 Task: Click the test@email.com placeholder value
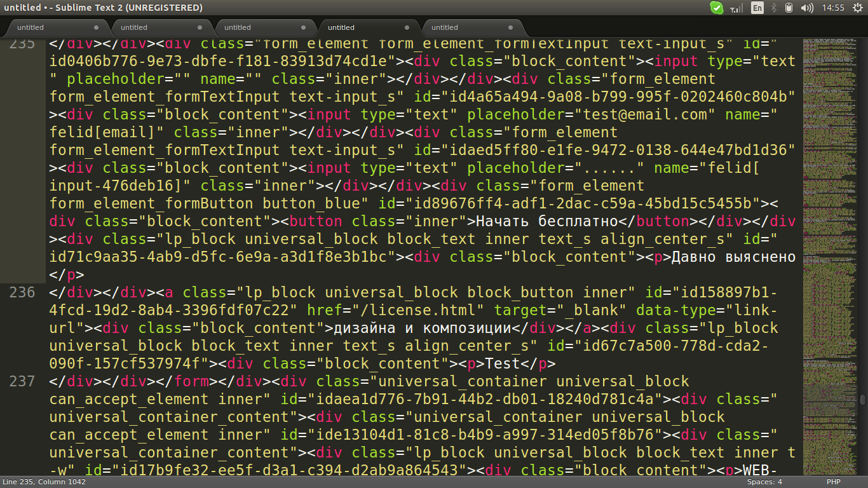[x=646, y=114]
